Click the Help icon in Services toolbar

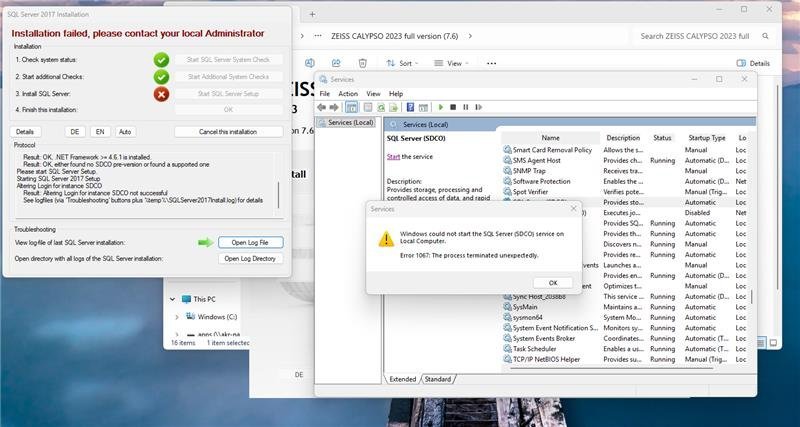[410, 107]
